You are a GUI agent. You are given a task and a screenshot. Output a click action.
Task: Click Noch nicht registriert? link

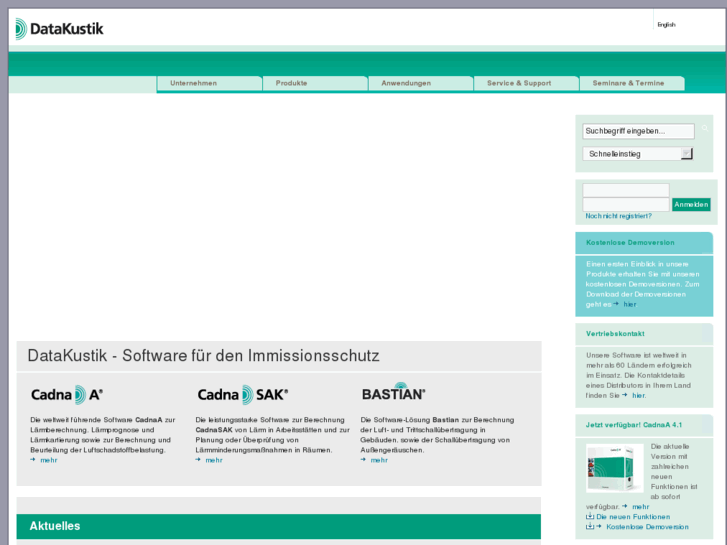click(x=619, y=216)
